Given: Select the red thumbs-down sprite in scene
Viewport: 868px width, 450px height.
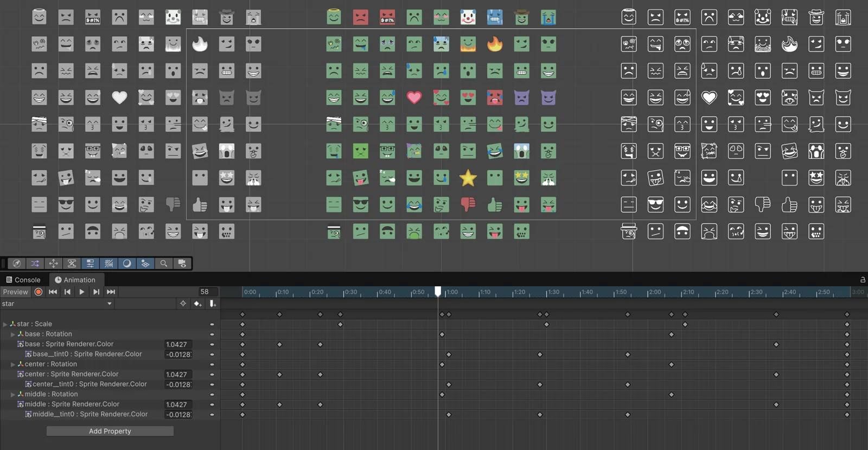Looking at the screenshot, I should (x=468, y=204).
